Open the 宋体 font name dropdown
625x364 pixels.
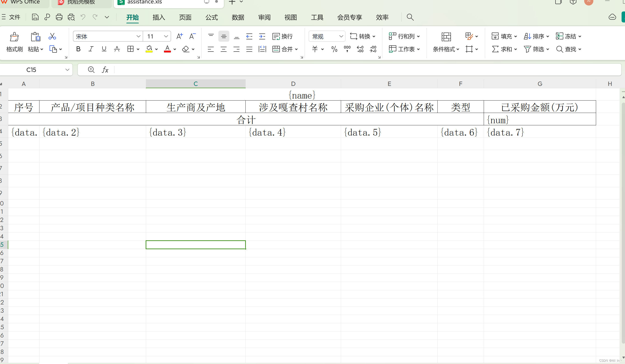tap(138, 36)
